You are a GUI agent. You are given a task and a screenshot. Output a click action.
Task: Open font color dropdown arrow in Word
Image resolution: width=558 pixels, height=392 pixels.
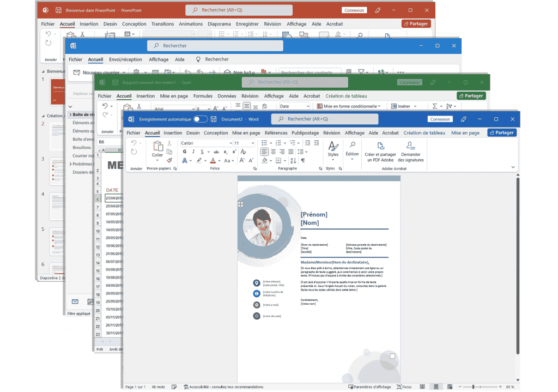[x=219, y=161]
